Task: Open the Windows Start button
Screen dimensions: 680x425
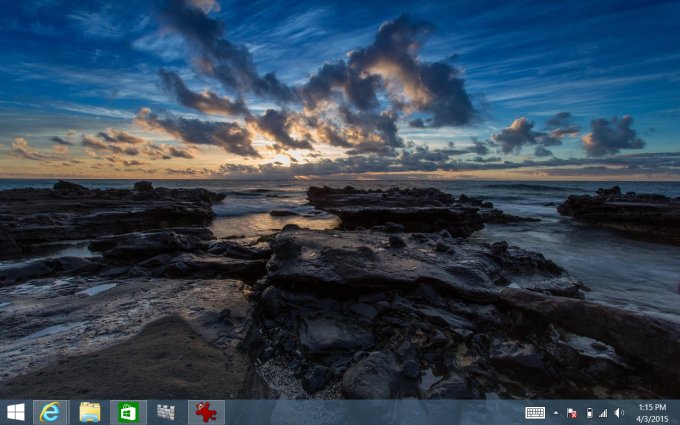Action: tap(16, 412)
